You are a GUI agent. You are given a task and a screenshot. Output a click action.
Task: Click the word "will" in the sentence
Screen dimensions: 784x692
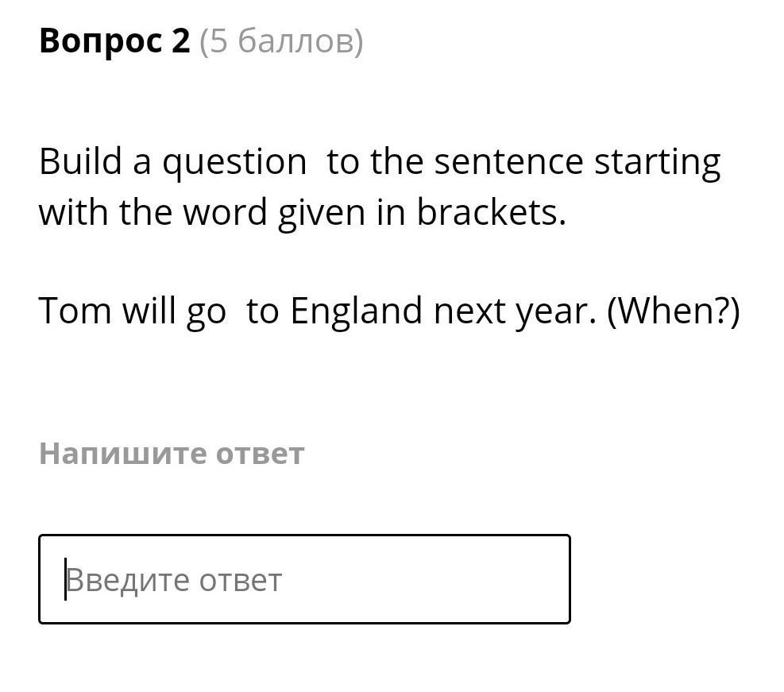click(149, 311)
